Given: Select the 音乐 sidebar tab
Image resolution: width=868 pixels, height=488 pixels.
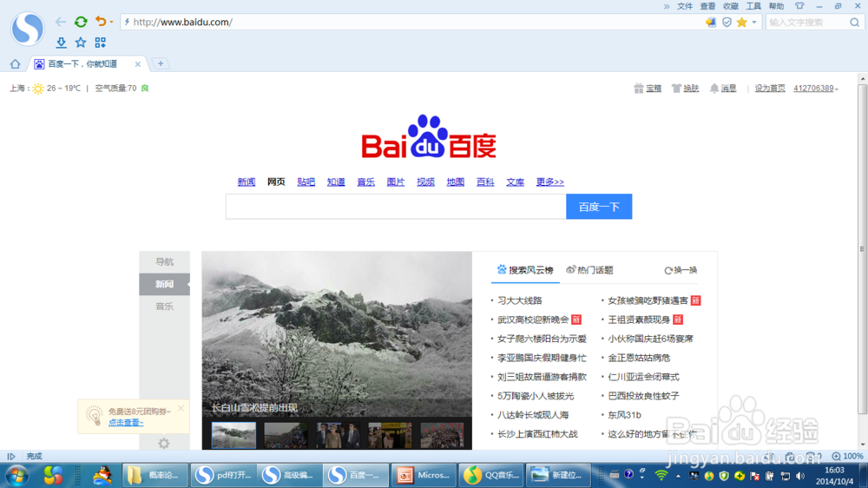Looking at the screenshot, I should (164, 307).
